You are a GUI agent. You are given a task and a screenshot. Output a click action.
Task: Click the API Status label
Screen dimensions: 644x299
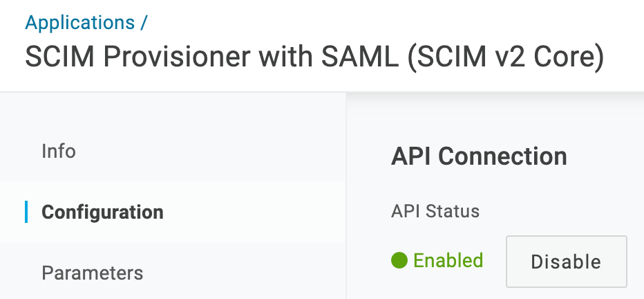[x=435, y=211]
